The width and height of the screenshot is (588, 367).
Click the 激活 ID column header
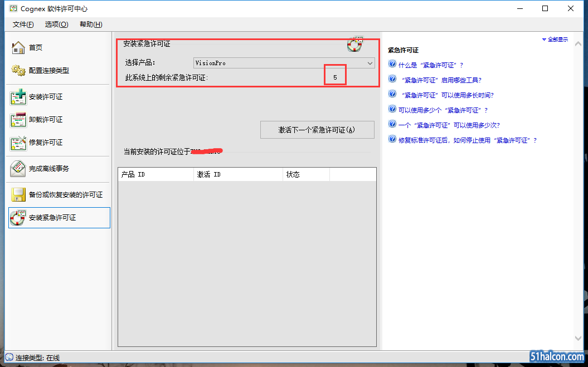pyautogui.click(x=238, y=174)
